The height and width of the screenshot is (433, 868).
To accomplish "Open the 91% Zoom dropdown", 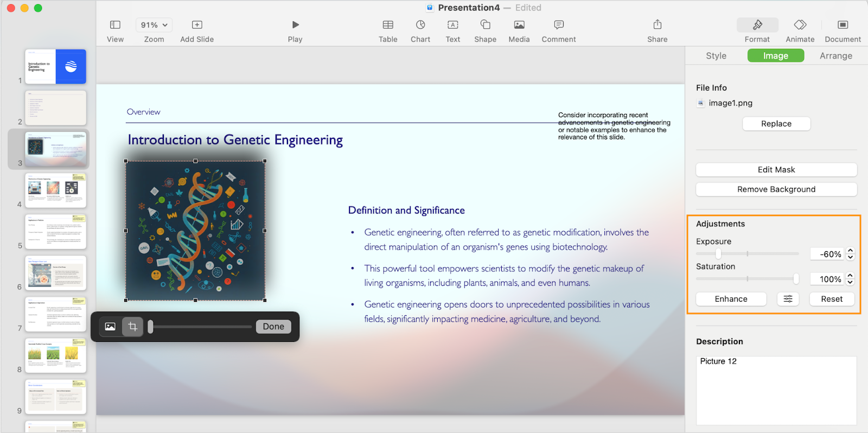I will click(154, 25).
